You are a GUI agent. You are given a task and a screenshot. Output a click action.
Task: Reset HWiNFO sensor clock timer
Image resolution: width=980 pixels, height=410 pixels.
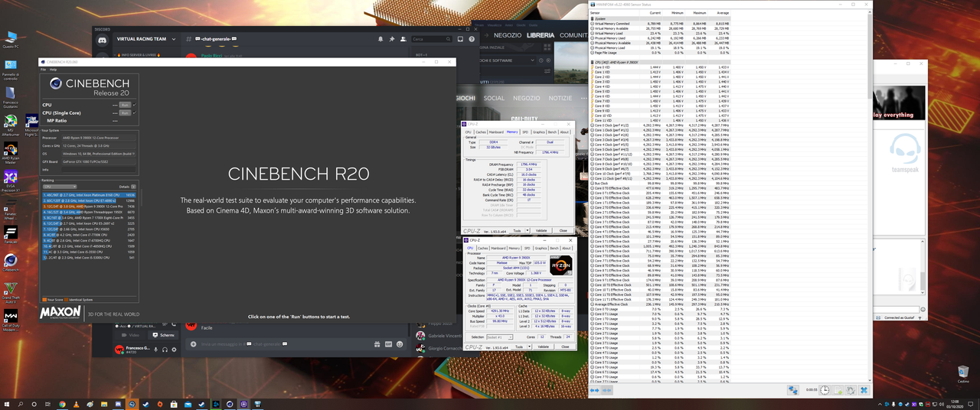[825, 390]
